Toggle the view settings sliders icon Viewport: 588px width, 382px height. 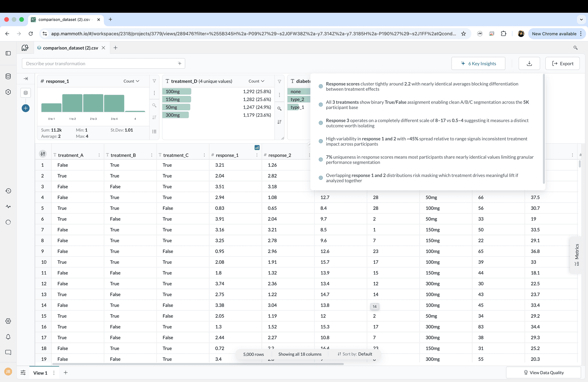pos(23,373)
